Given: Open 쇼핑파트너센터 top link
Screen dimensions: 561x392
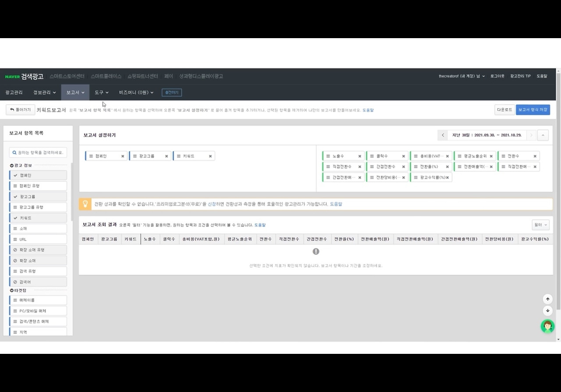Looking at the screenshot, I should coord(143,76).
